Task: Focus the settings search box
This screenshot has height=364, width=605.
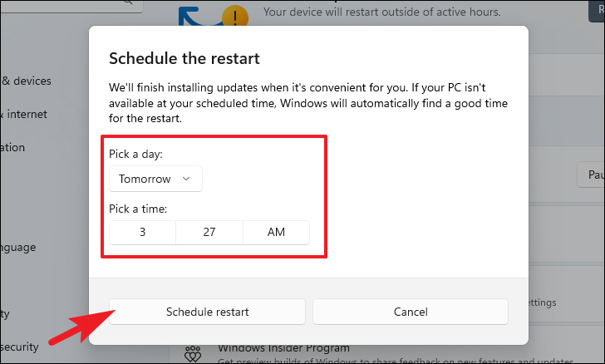Action: point(71,6)
